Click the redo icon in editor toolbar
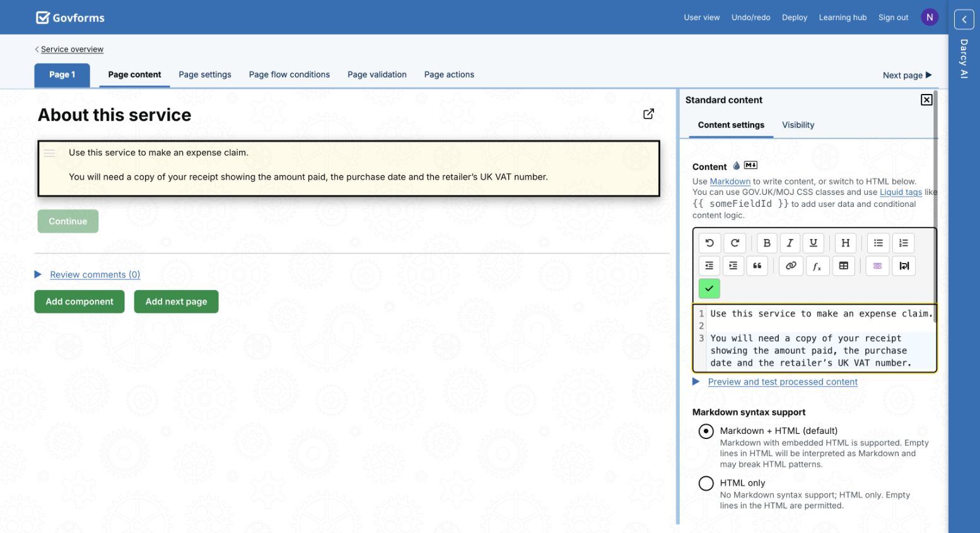Image resolution: width=980 pixels, height=533 pixels. (735, 243)
